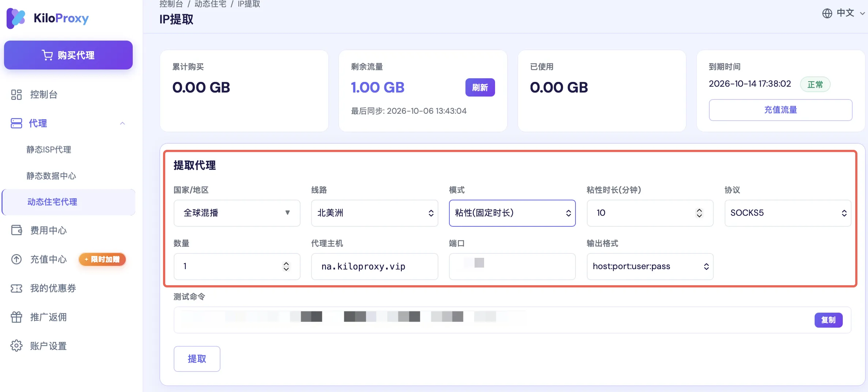Click the 账户设置 gear icon
The image size is (868, 392).
click(16, 346)
